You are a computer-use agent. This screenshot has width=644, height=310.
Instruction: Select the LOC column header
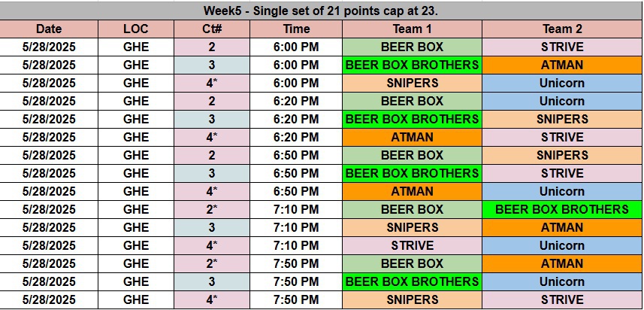click(136, 29)
